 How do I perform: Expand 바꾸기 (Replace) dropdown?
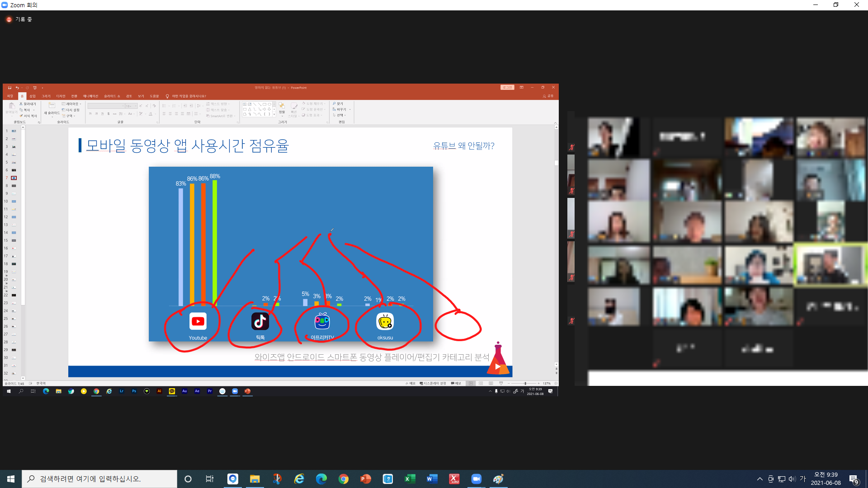click(x=341, y=109)
